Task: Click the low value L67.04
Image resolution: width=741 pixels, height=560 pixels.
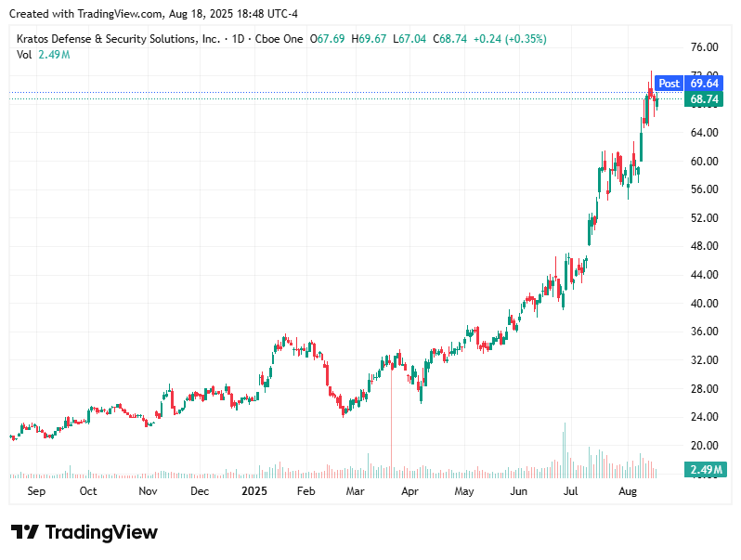Action: pyautogui.click(x=409, y=39)
